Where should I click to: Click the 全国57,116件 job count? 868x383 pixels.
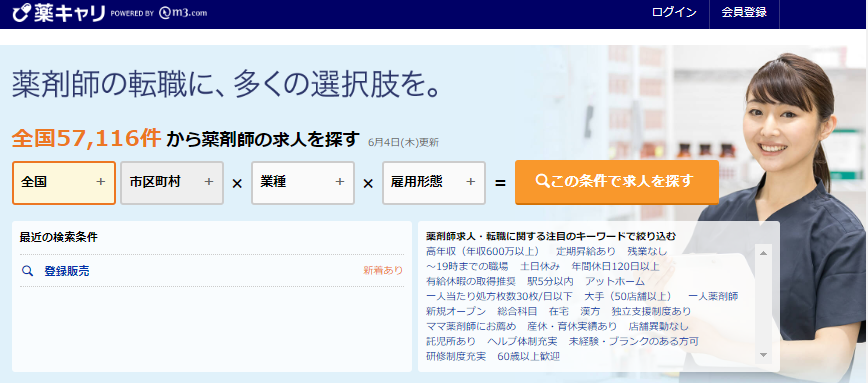point(86,138)
